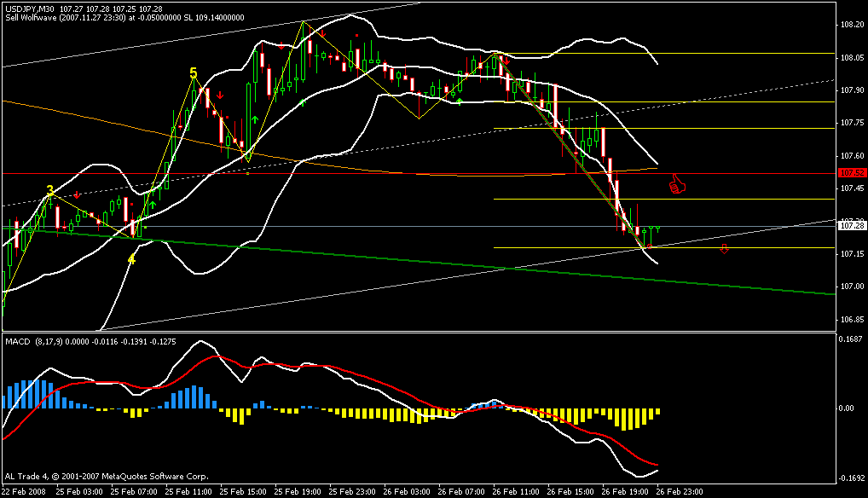Click the MACD (8,17,9) indicator label
This screenshot has width=868, height=498.
(x=42, y=341)
